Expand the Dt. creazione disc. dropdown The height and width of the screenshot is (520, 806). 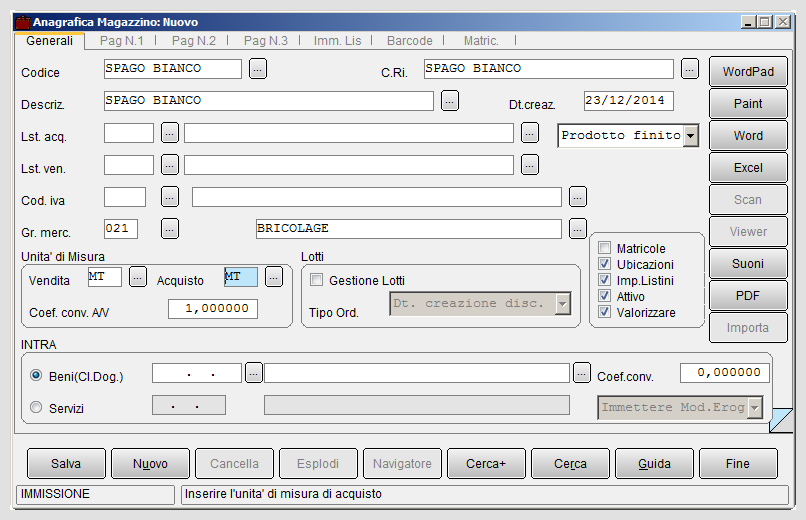(x=563, y=304)
